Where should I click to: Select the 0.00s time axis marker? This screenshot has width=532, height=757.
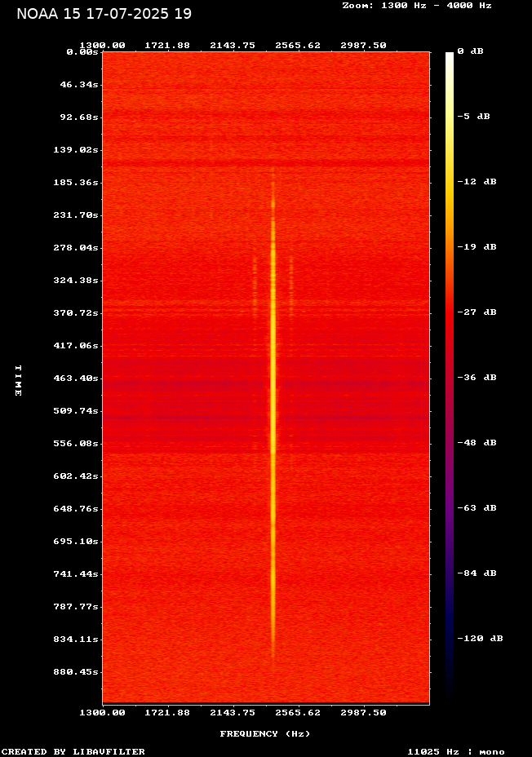[x=83, y=51]
